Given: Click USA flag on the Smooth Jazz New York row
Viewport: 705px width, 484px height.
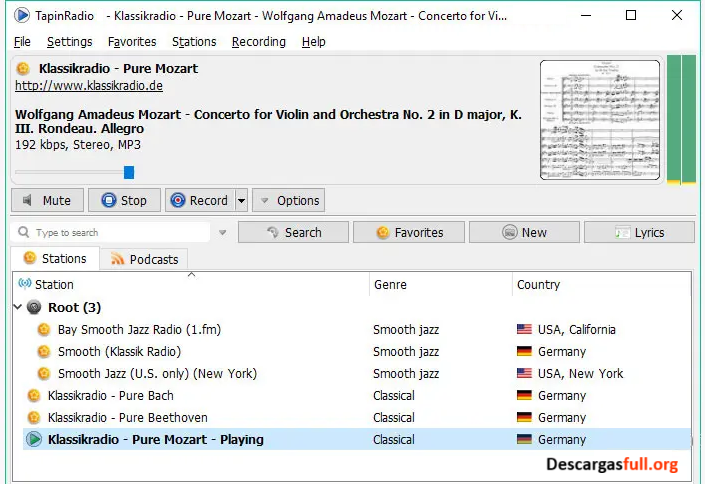Looking at the screenshot, I should [524, 374].
